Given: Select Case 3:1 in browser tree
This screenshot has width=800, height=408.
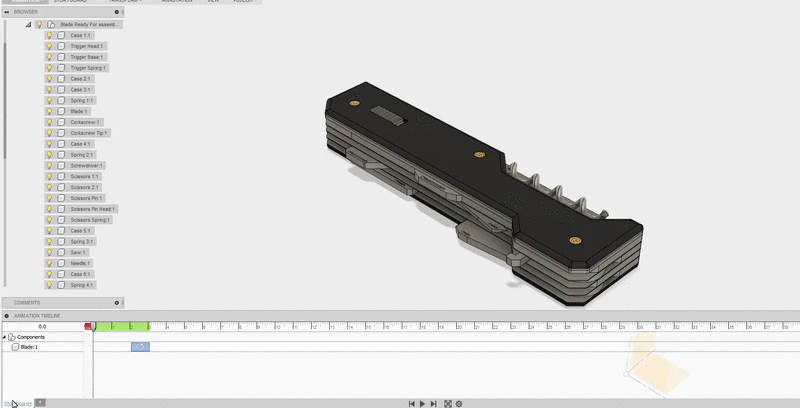Looking at the screenshot, I should tap(80, 90).
